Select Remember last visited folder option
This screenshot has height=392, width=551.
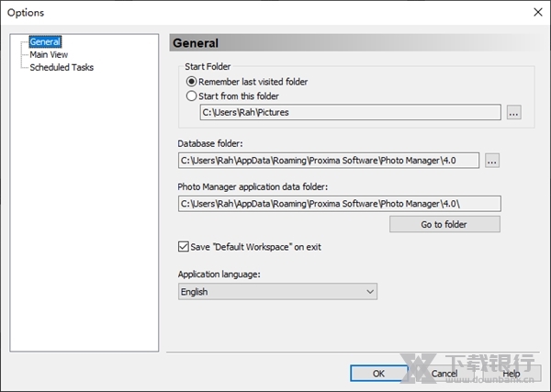[192, 82]
